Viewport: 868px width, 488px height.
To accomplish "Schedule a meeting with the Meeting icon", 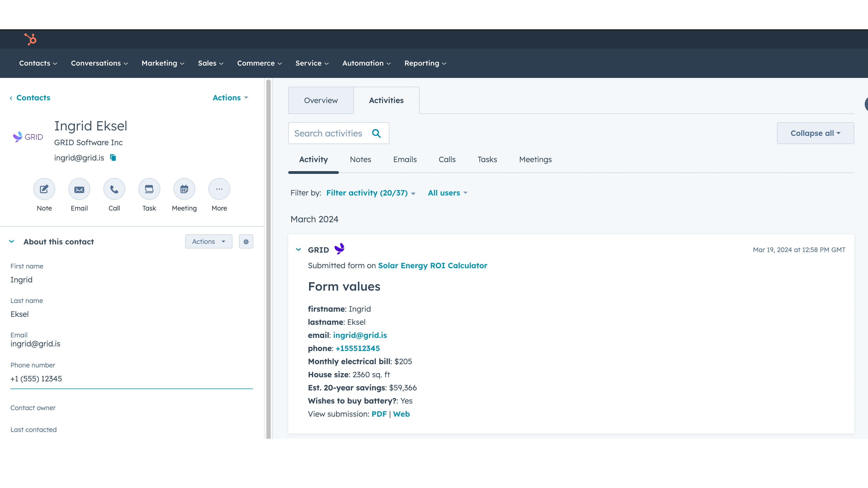I will (184, 189).
